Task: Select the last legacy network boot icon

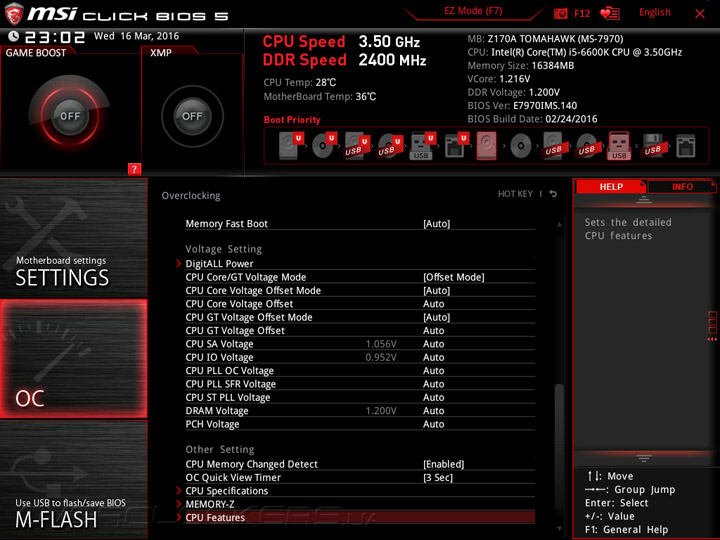Action: 686,146
